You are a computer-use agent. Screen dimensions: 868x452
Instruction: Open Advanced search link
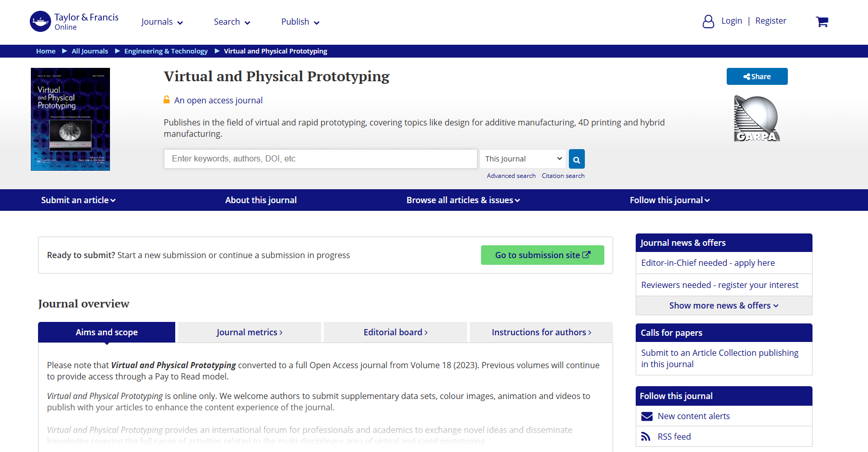tap(511, 176)
